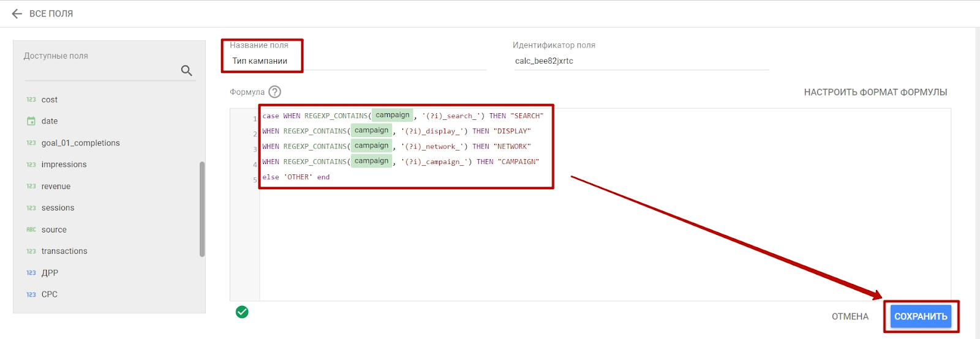Click the Доступные поля heading
This screenshot has width=980, height=339.
coord(56,56)
